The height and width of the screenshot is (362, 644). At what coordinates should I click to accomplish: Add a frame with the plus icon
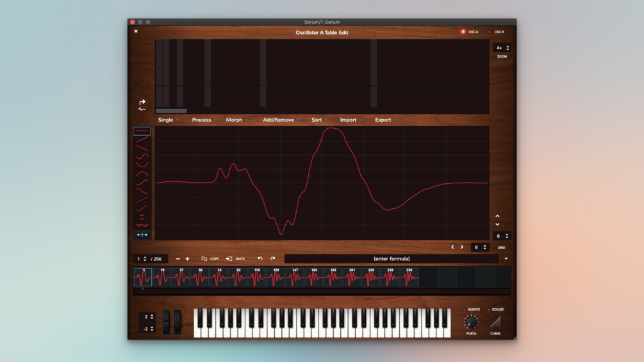tap(187, 259)
